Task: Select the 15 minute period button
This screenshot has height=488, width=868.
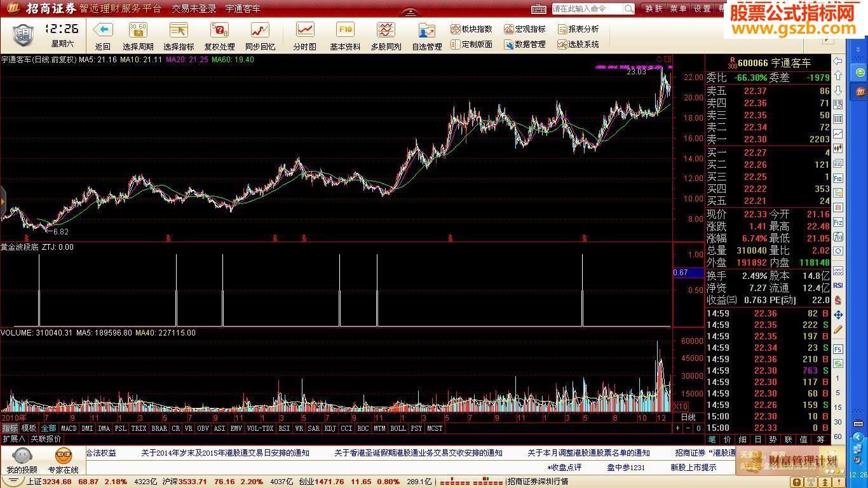Action: pos(838,407)
